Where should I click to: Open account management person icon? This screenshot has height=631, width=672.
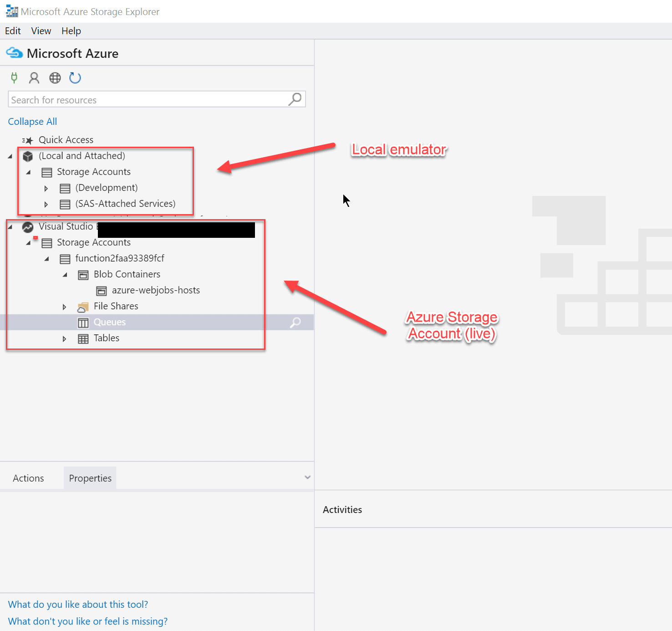click(34, 78)
